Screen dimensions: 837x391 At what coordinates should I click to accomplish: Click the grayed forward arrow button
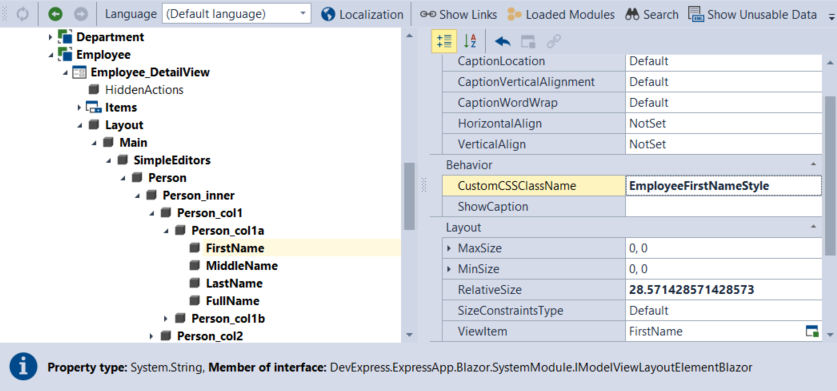coord(81,14)
